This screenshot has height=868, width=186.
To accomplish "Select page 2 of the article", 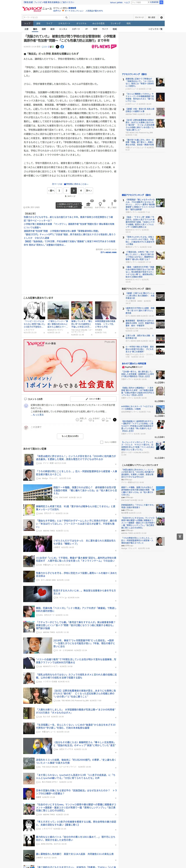I will [x=66, y=190].
